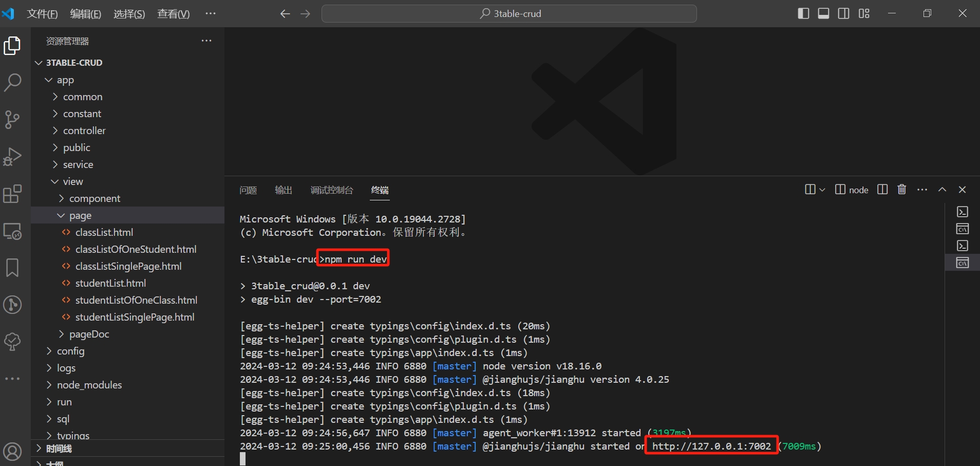Open classListSinglePage.html file
Viewport: 980px width, 466px height.
pyautogui.click(x=128, y=266)
